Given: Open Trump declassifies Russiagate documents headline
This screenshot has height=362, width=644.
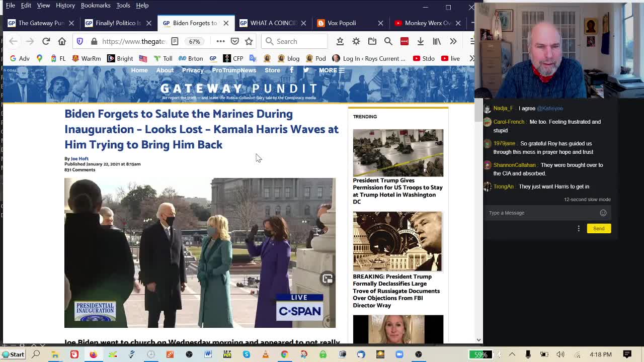Looking at the screenshot, I should [x=396, y=291].
